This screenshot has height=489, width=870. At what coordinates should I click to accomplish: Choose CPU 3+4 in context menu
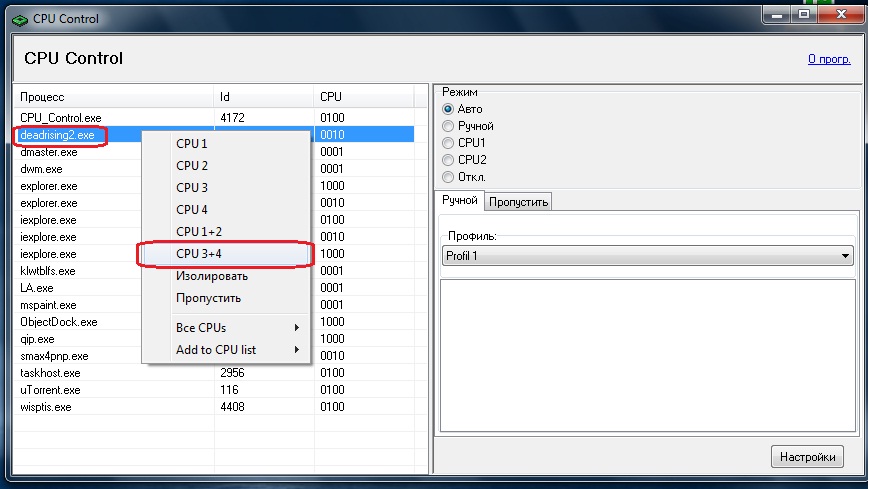[x=226, y=254]
